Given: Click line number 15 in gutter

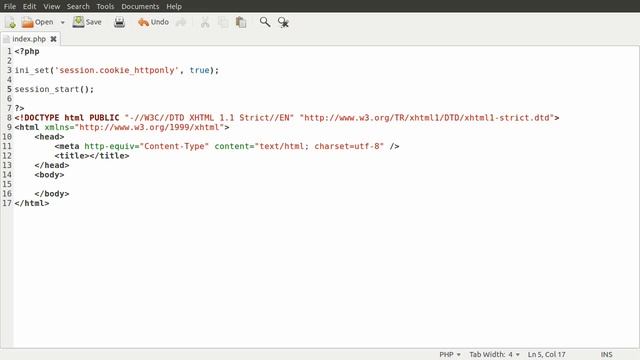Looking at the screenshot, I should (x=7, y=184).
